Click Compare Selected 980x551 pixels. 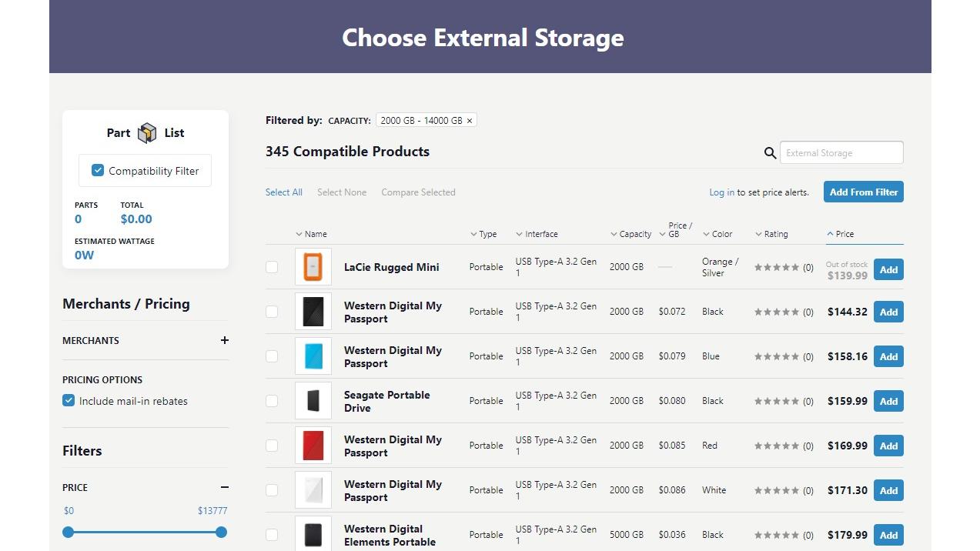(x=418, y=192)
